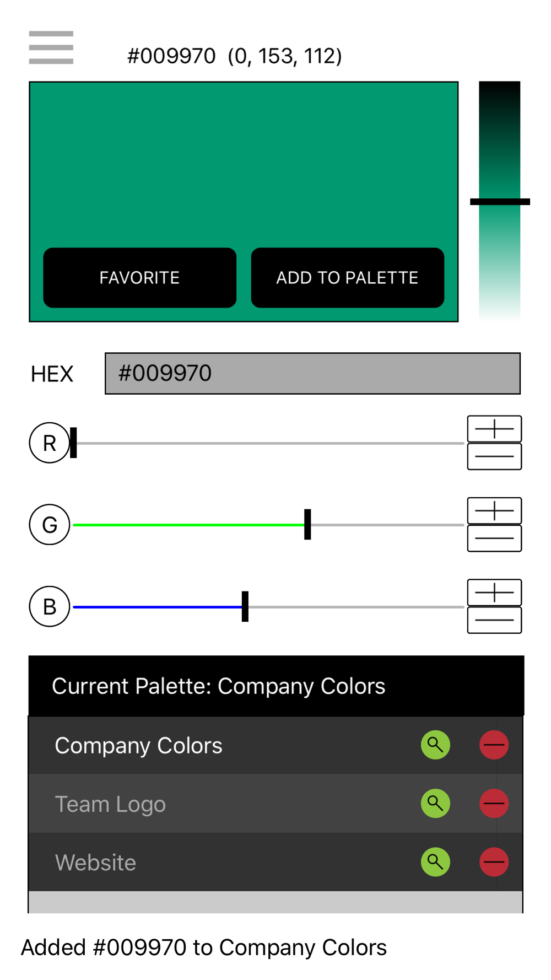551x980 pixels.
Task: Increase the red value with plus
Action: click(x=494, y=429)
